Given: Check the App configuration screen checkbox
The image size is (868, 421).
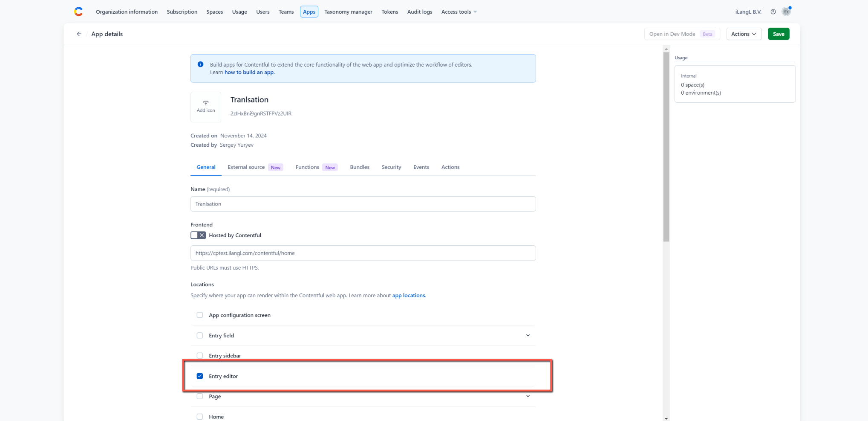Looking at the screenshot, I should click(200, 315).
